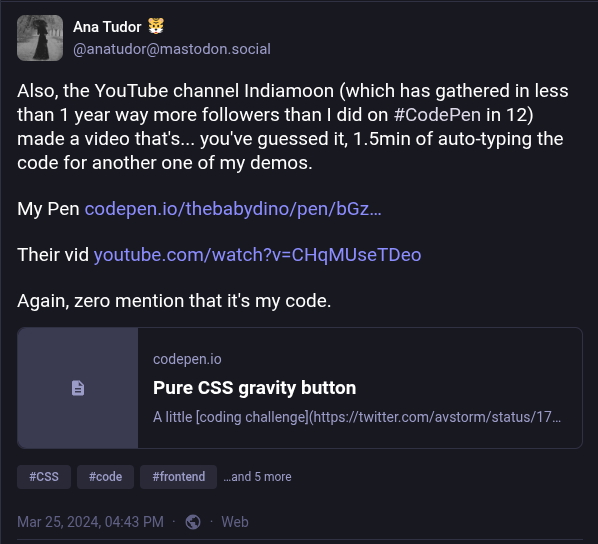Open the #CodePen hashtag in the post

pyautogui.click(x=437, y=115)
